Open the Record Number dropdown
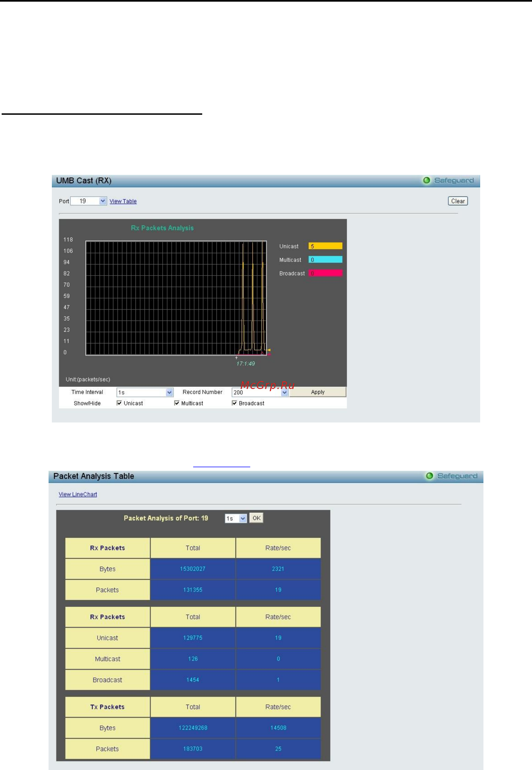Viewport: 532px width, 770px height. [260, 392]
